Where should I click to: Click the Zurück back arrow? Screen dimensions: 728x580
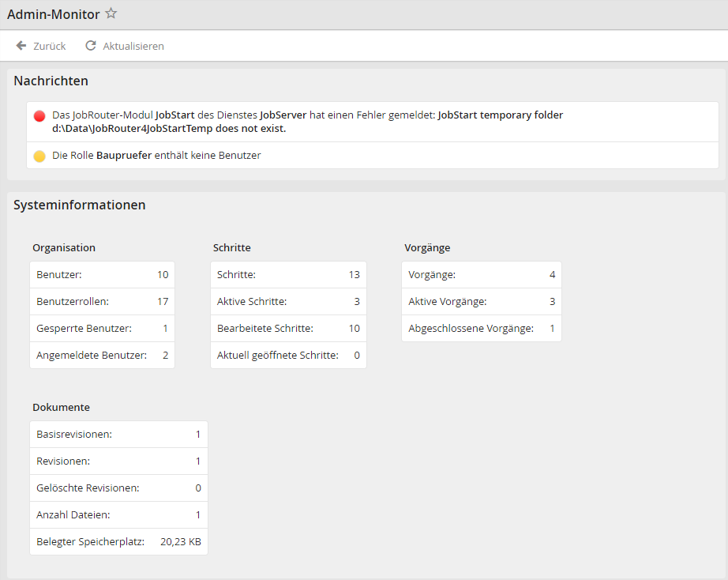click(x=21, y=46)
